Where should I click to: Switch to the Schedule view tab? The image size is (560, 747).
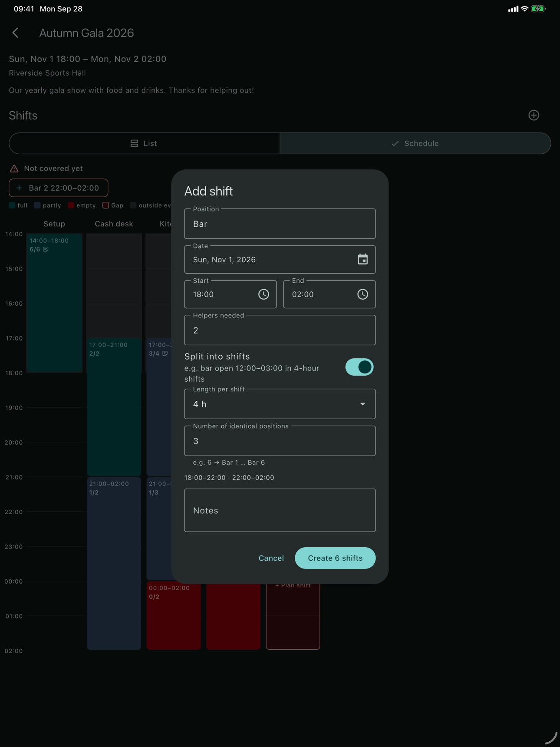click(x=415, y=143)
